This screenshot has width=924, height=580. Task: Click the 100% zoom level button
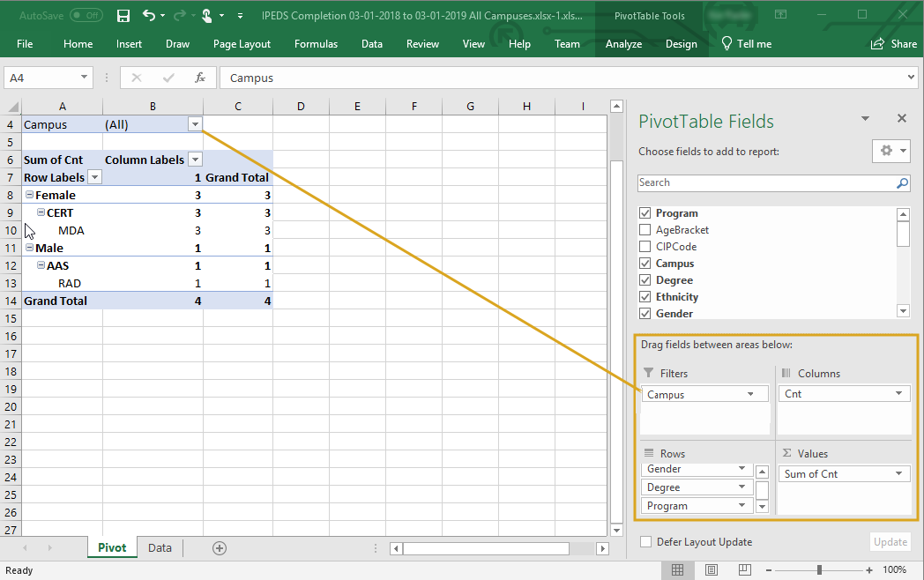click(895, 569)
